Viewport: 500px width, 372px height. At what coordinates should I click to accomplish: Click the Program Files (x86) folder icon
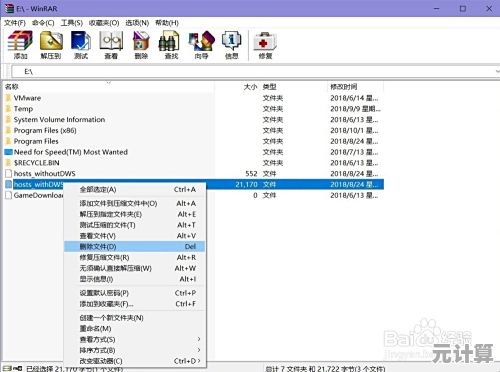tap(8, 130)
